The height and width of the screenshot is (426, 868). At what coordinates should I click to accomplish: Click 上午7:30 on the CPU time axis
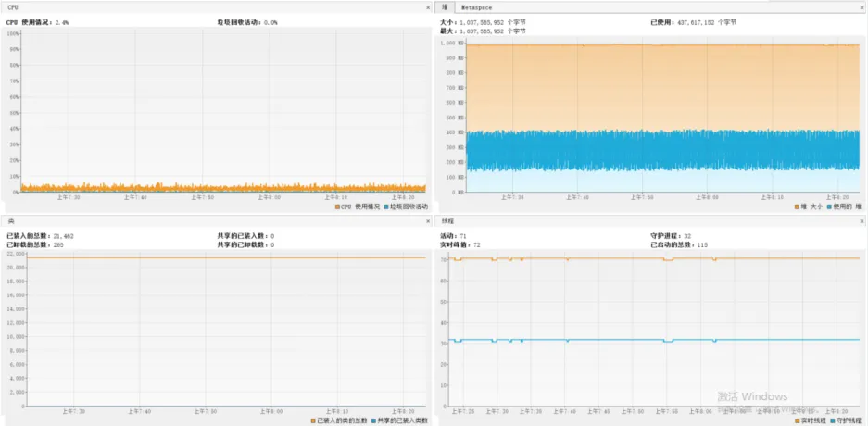(69, 196)
